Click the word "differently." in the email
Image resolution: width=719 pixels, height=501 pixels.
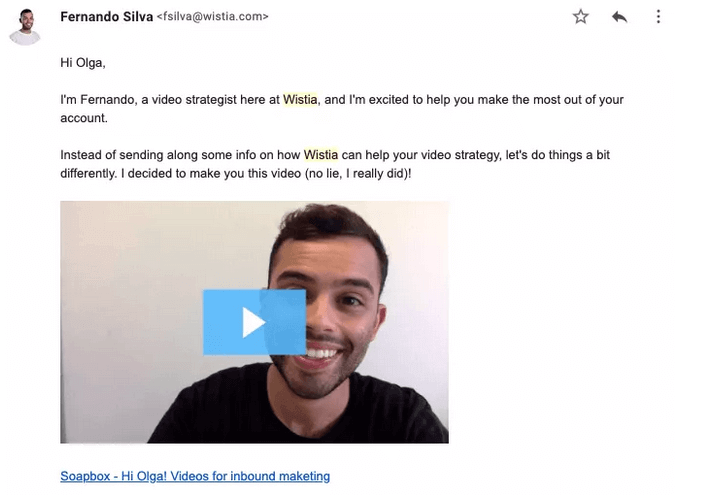coord(88,174)
